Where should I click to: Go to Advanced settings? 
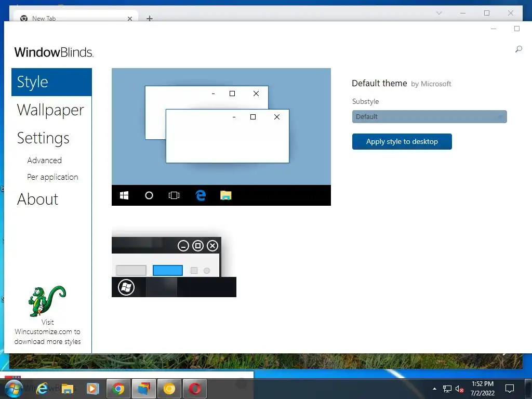[45, 160]
